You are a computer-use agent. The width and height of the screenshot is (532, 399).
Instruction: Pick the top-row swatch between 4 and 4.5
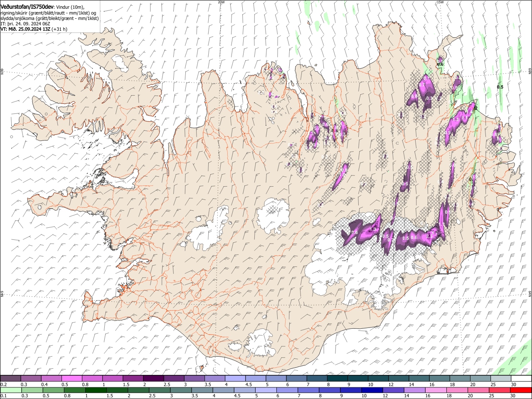point(235,378)
